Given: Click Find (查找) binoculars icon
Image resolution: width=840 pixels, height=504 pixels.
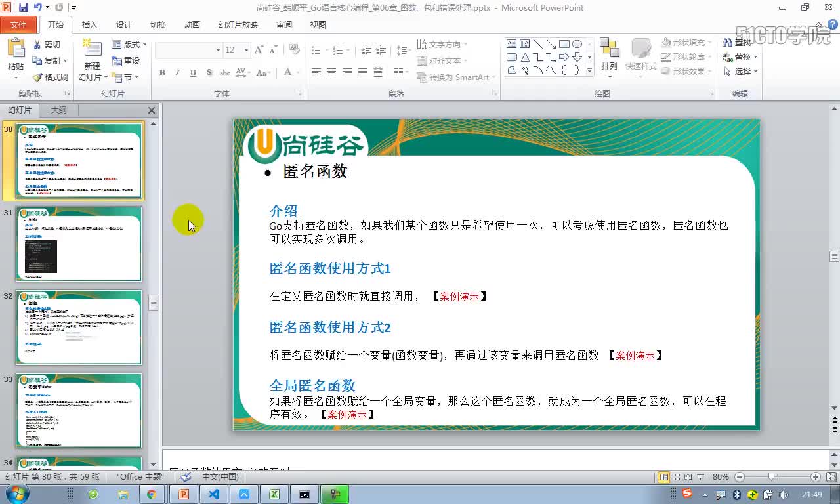Looking at the screenshot, I should 727,43.
